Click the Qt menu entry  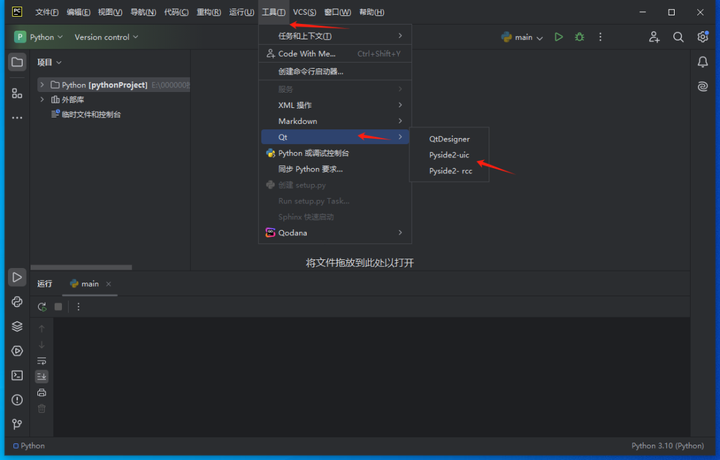pos(335,137)
